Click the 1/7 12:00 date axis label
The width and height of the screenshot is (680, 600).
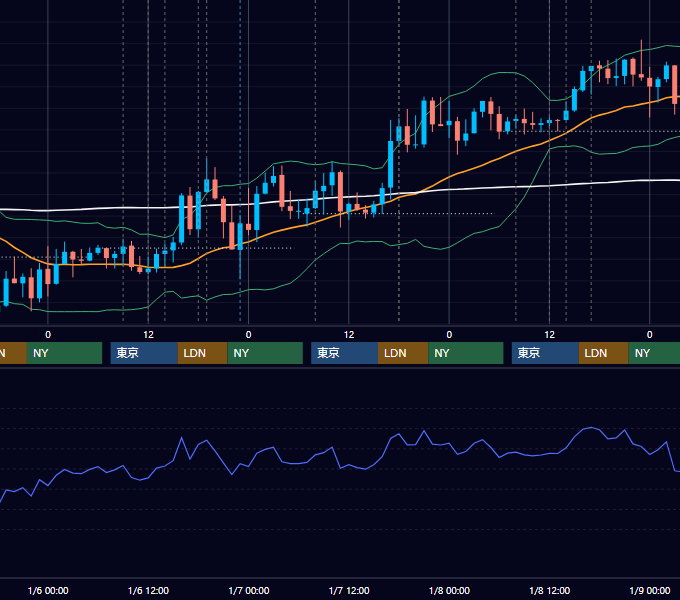[349, 590]
